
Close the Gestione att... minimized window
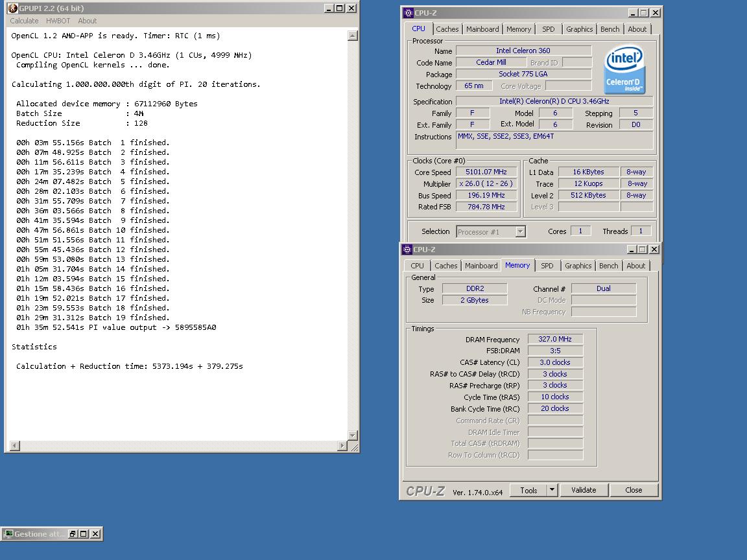(95, 534)
